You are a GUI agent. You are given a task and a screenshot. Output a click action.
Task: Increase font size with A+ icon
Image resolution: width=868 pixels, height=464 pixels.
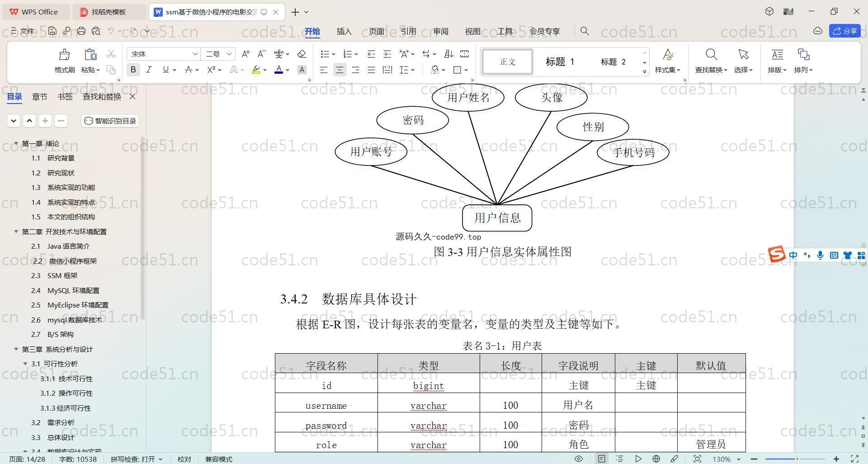245,54
